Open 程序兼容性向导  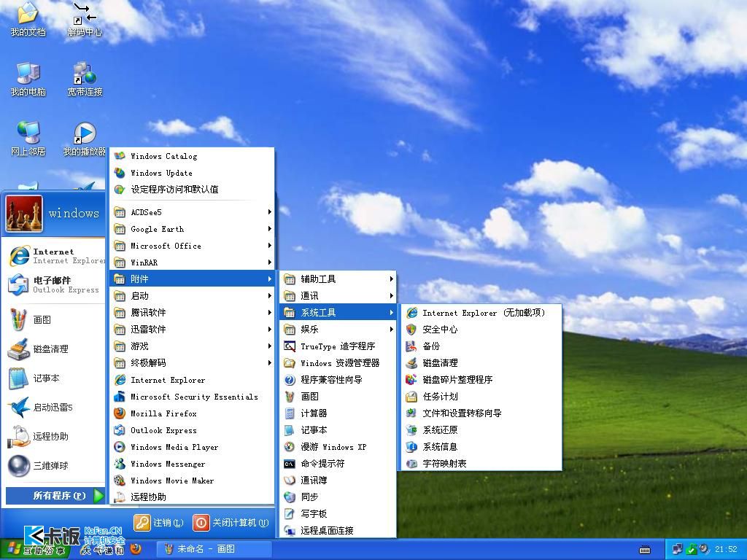tap(338, 379)
